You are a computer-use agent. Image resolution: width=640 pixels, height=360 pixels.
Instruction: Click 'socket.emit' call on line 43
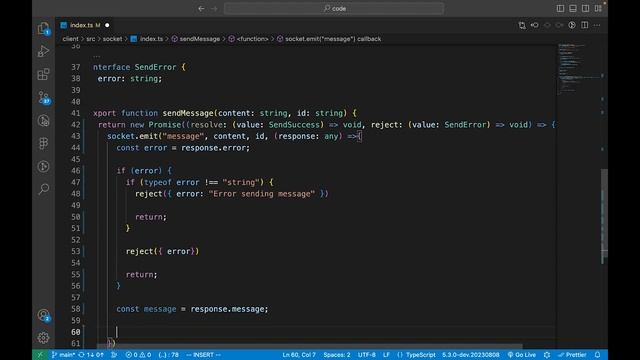pos(132,136)
